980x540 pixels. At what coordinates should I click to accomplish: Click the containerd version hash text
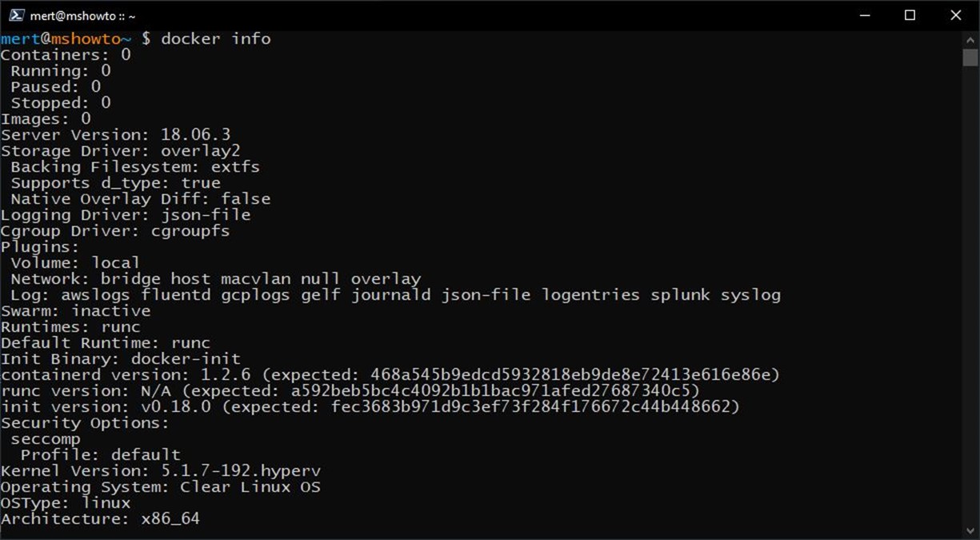tap(570, 374)
